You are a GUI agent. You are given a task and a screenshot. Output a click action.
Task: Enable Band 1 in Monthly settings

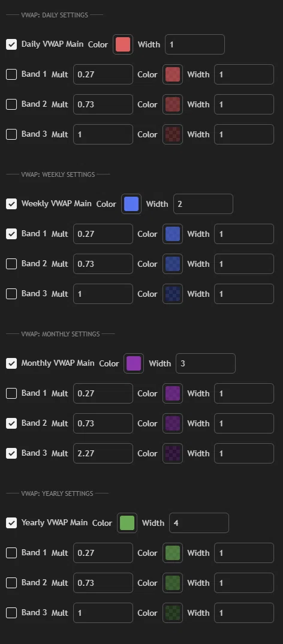click(x=11, y=393)
